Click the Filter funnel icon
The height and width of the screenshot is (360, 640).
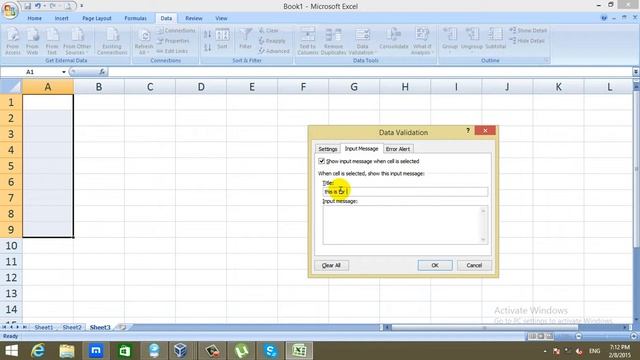click(x=246, y=39)
